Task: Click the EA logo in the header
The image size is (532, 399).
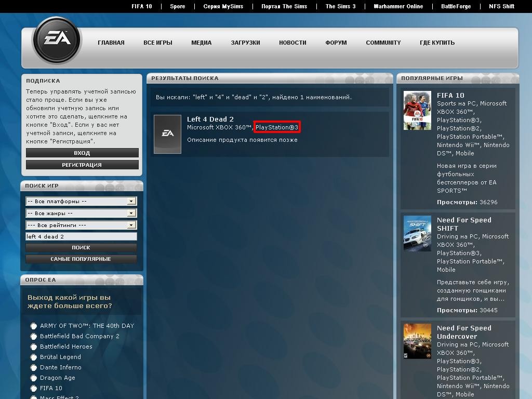Action: (x=57, y=41)
